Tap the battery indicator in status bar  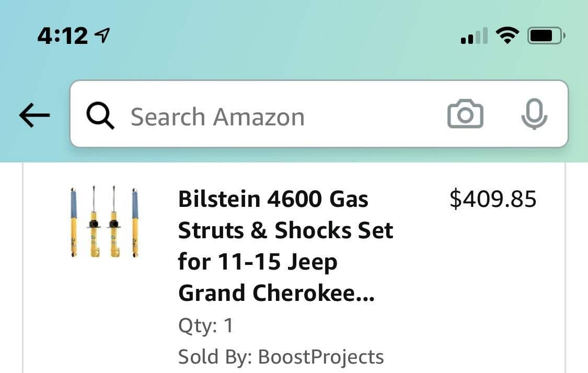click(x=546, y=36)
